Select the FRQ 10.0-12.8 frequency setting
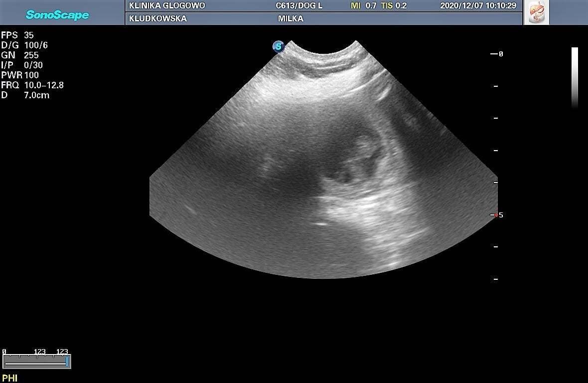Screen dimensions: 588x383 point(32,85)
